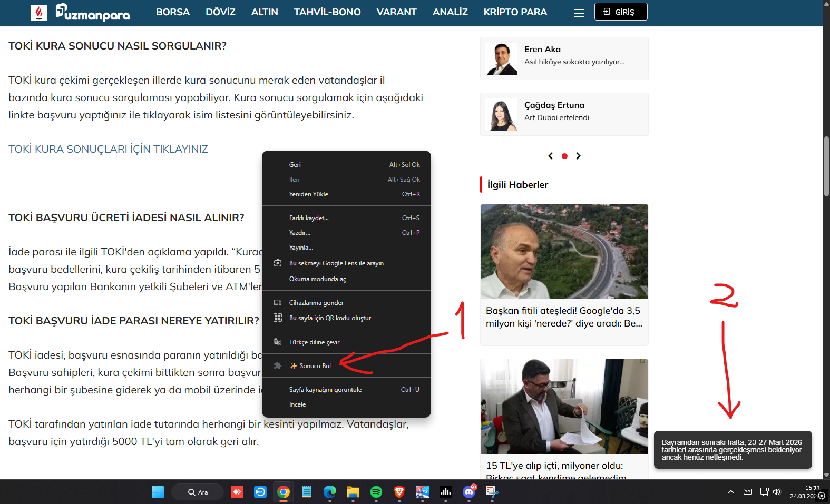Select Yeniden Yükle from context menu
Viewport: 830px width, 504px height.
[346, 194]
